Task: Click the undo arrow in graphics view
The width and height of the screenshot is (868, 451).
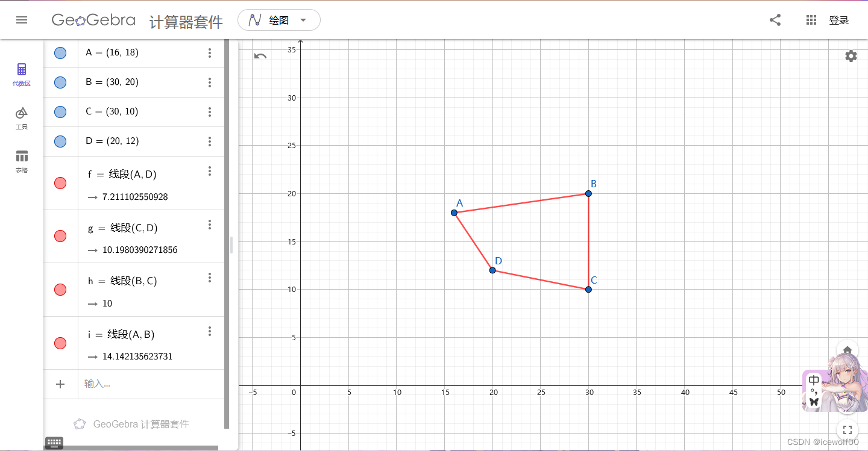Action: [260, 56]
